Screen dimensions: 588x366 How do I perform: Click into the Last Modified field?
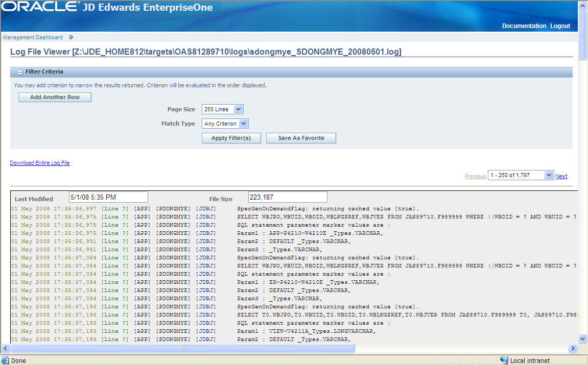(108, 197)
